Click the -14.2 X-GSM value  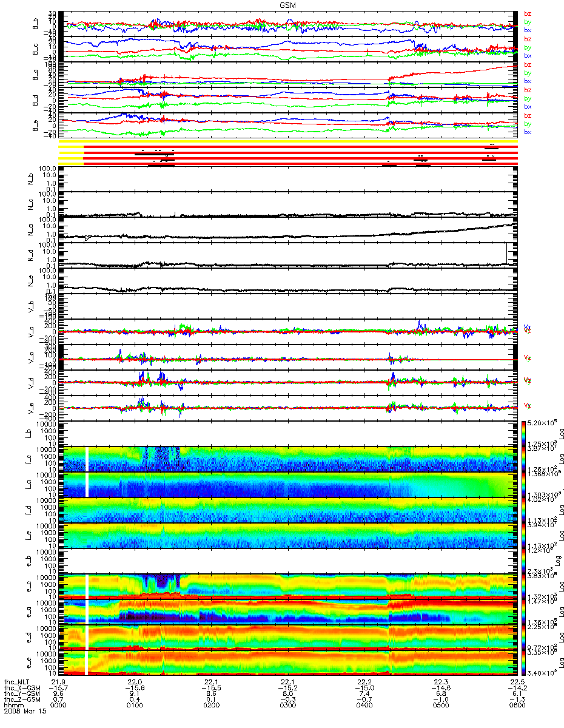pyautogui.click(x=517, y=688)
